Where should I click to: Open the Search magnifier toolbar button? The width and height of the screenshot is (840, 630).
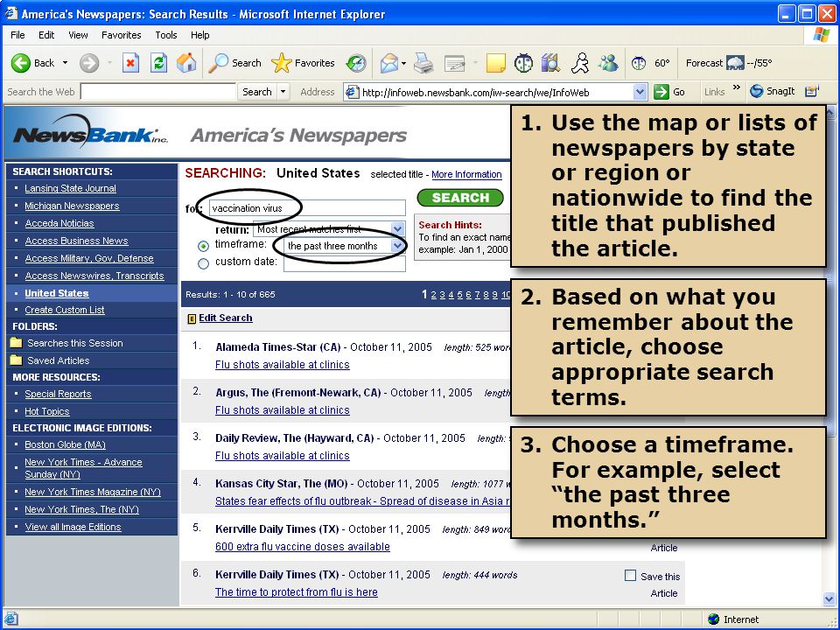point(234,63)
